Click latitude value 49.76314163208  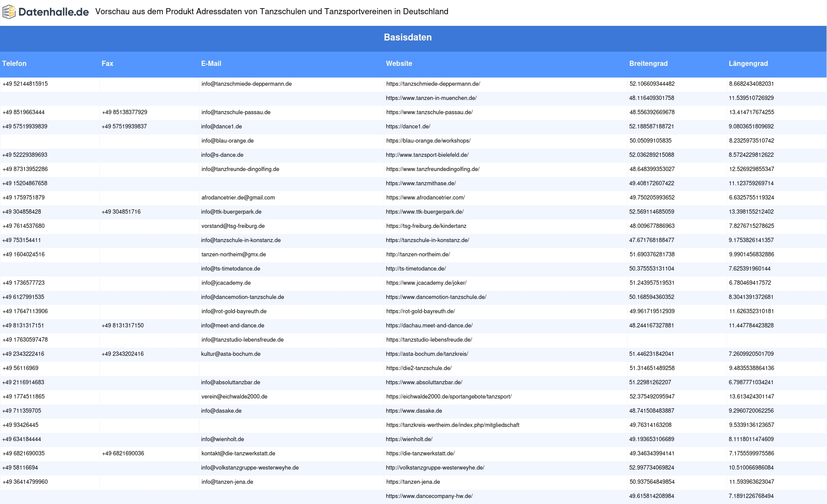(650, 425)
